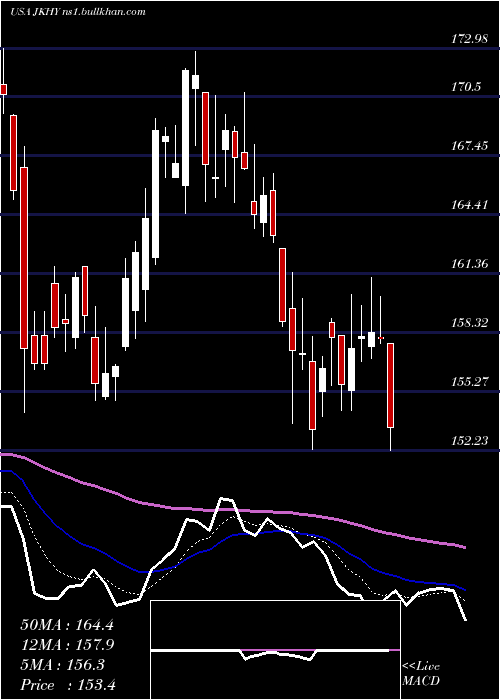Click the 155.27 price level label
Viewport: 500px width, 700px height.
[468, 382]
